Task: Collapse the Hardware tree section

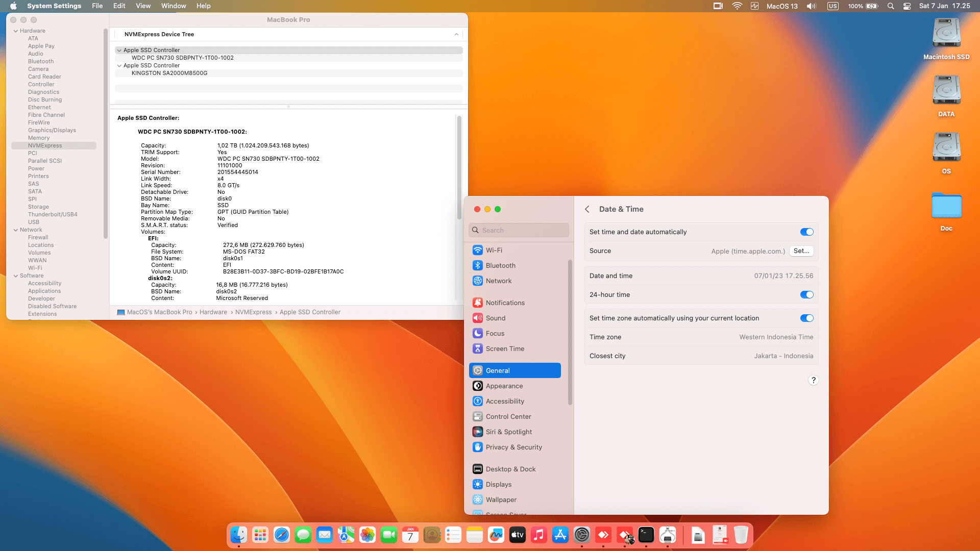Action: tap(15, 31)
